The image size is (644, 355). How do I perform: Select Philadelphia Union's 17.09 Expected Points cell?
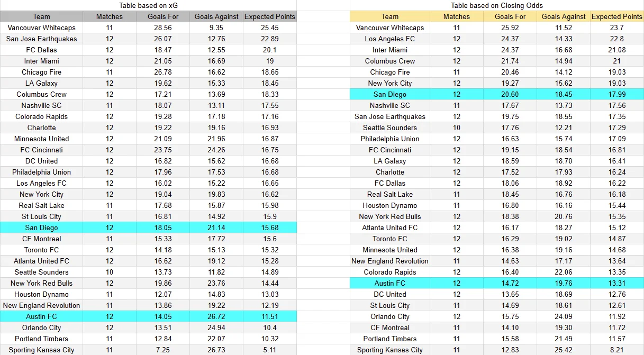[617, 139]
